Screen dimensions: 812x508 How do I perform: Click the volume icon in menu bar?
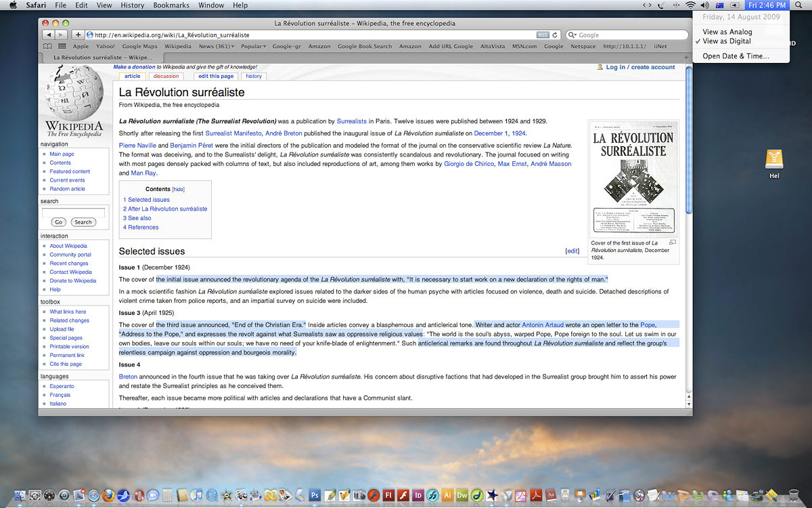(704, 5)
